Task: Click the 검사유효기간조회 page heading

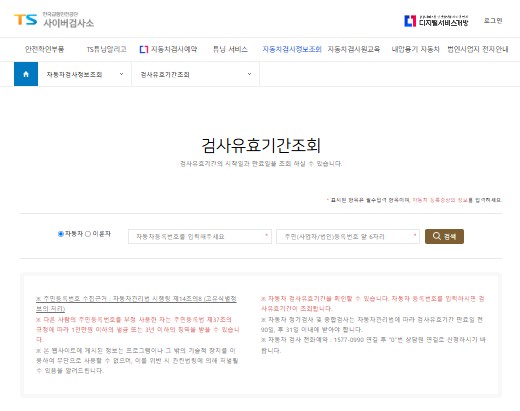Action: tap(261, 145)
